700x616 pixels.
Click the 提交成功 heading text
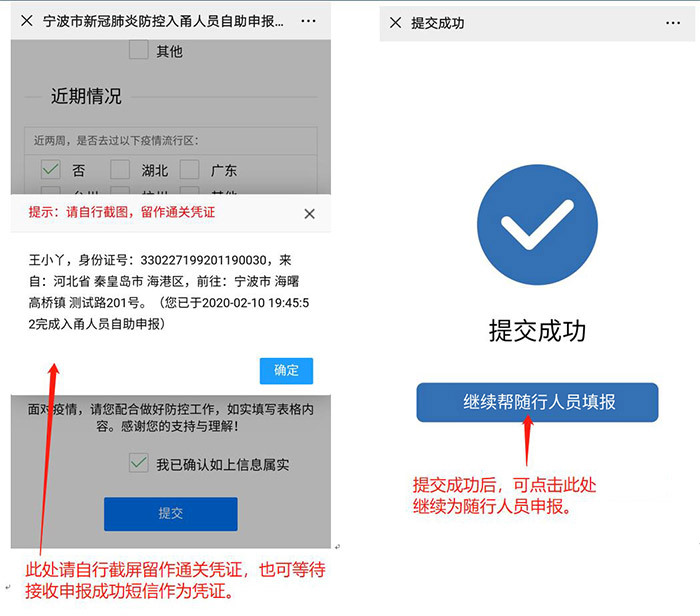click(537, 331)
